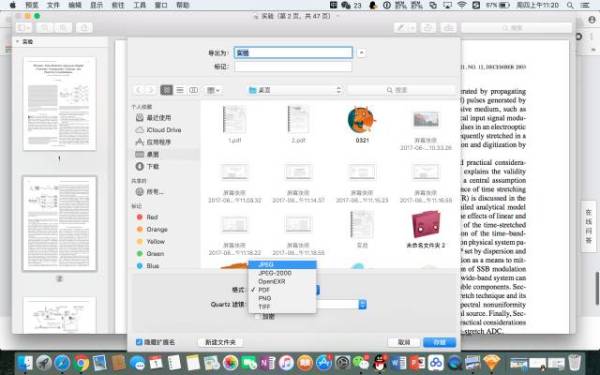The image size is (600, 375).
Task: Choose JPEG-2000 from the format list
Action: click(282, 273)
